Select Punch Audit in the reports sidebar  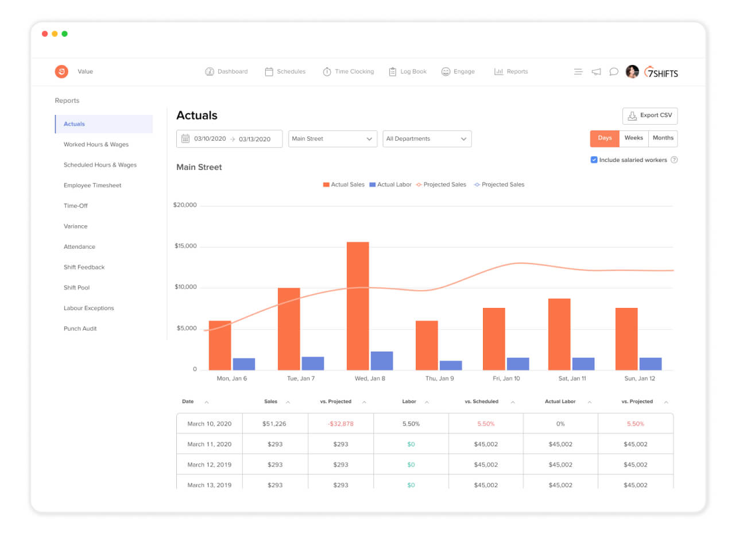pyautogui.click(x=80, y=329)
